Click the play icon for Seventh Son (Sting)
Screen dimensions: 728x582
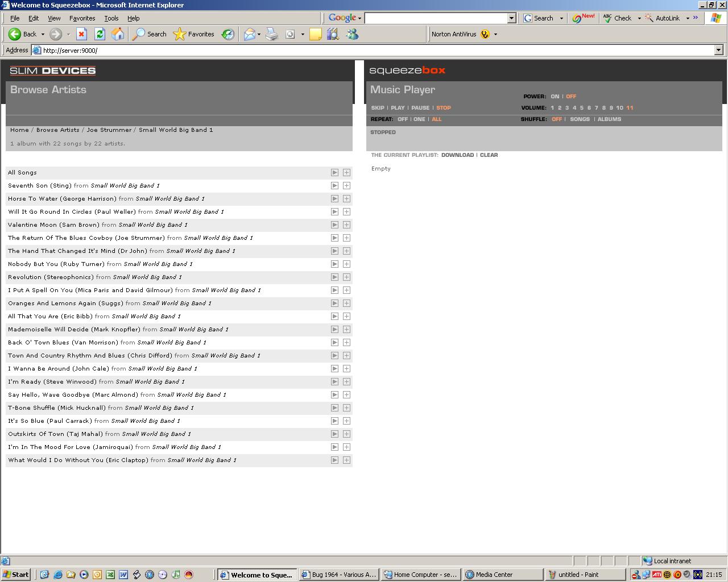point(334,186)
